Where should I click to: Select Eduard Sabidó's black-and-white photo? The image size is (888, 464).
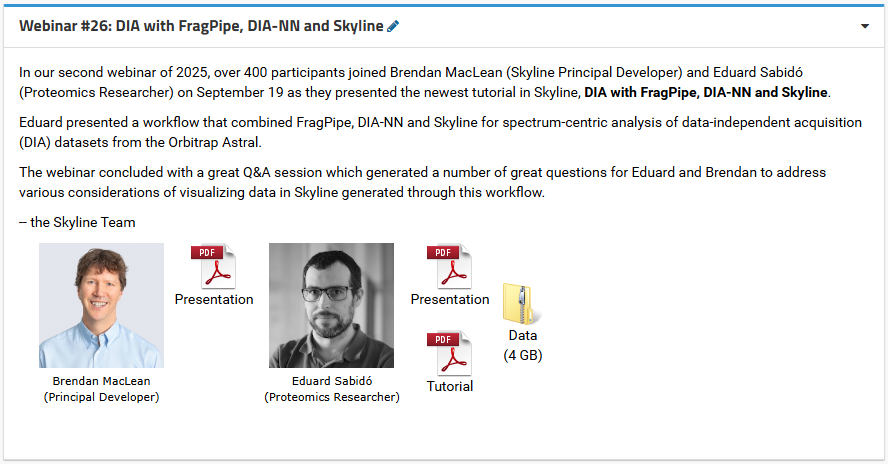pyautogui.click(x=331, y=305)
